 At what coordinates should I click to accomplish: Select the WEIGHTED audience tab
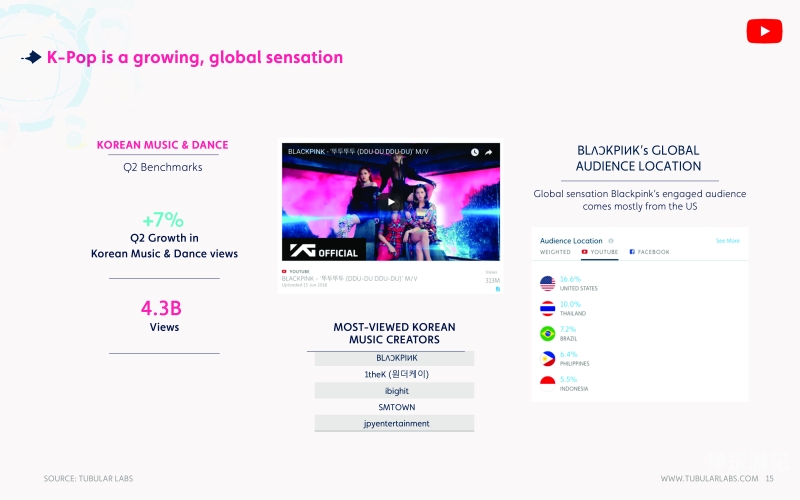[555, 252]
